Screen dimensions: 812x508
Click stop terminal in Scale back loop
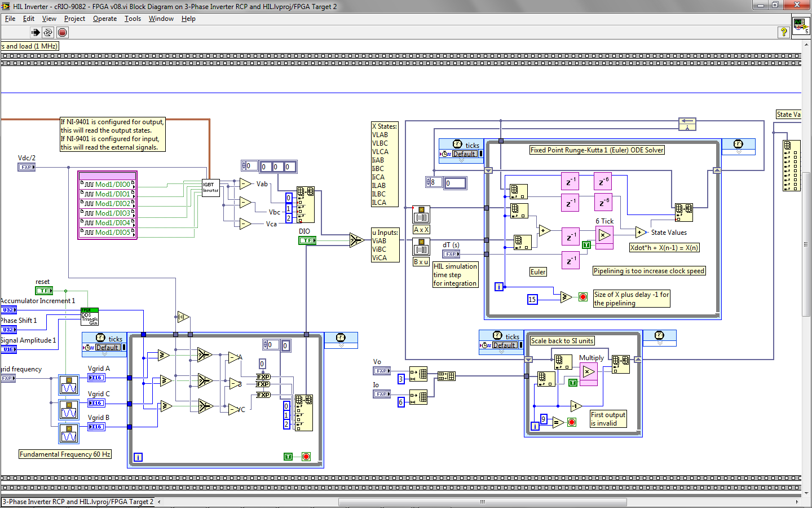572,422
